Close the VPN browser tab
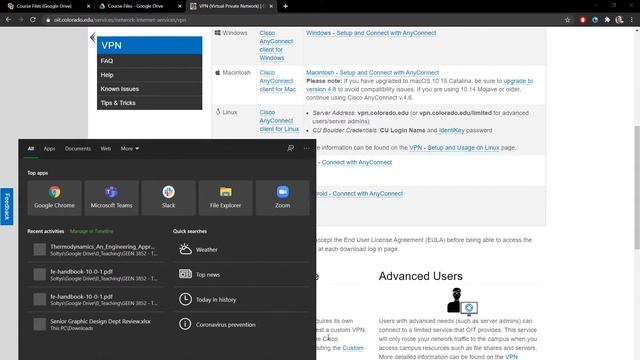Image resolution: width=640 pixels, height=360 pixels. pos(271,6)
